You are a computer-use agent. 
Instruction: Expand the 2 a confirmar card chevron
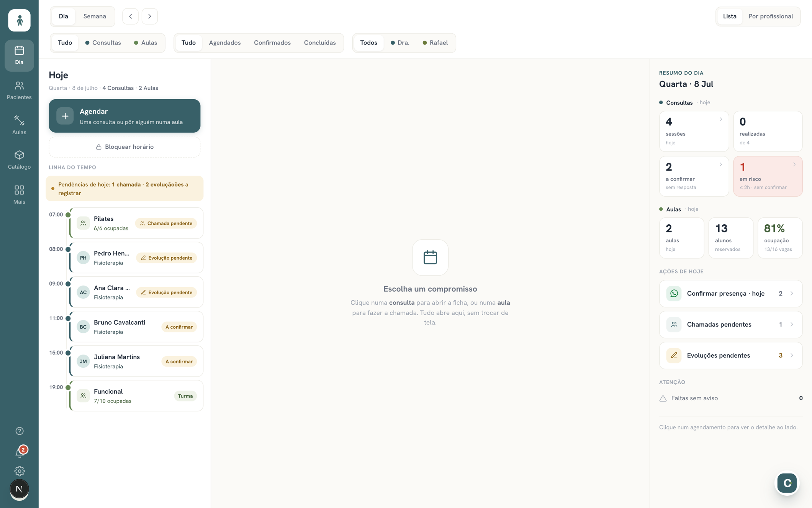coord(720,164)
